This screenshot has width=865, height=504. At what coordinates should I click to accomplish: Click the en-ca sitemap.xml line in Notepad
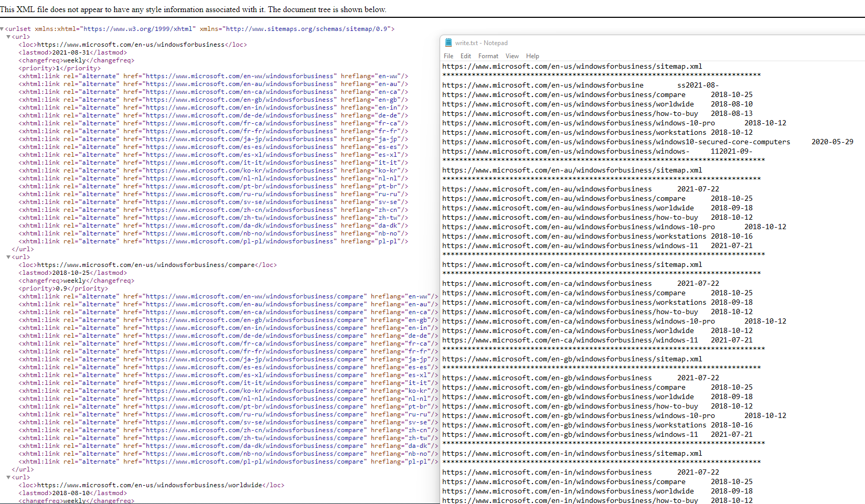[x=572, y=265]
